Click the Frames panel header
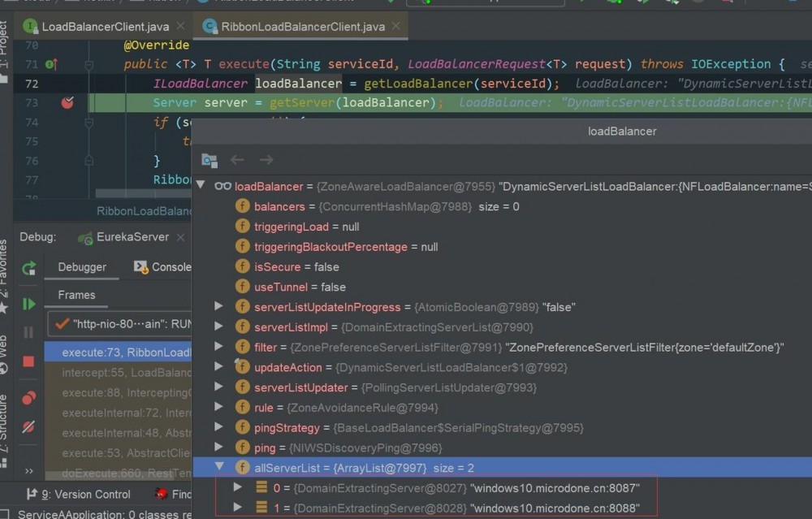 76,295
